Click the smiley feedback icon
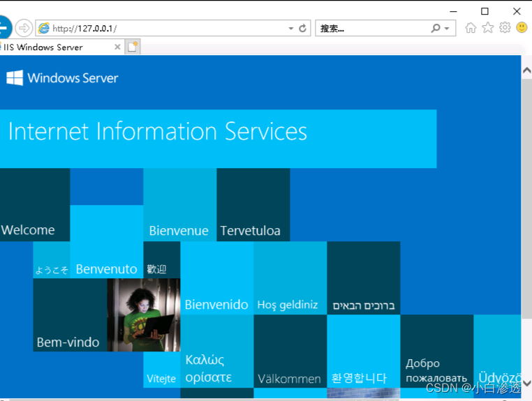 coord(522,27)
